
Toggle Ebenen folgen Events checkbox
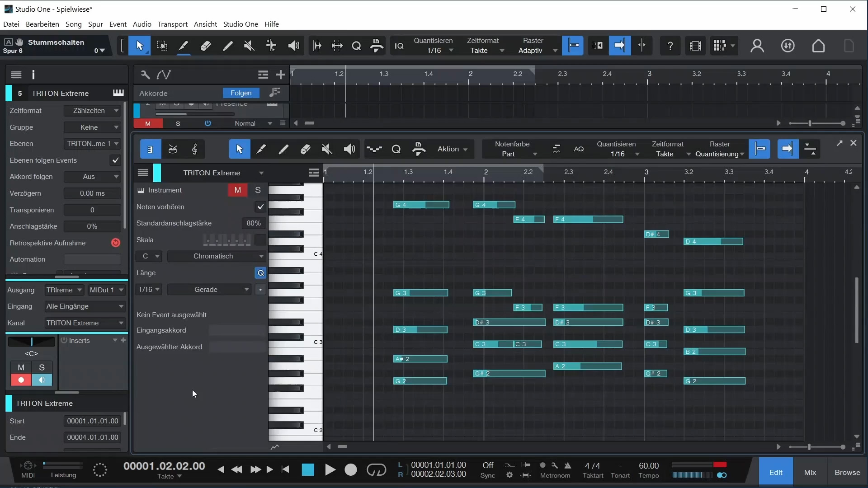115,160
